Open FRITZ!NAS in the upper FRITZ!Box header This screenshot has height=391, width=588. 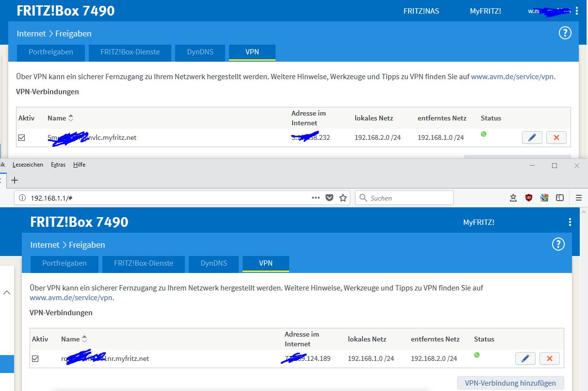point(421,11)
